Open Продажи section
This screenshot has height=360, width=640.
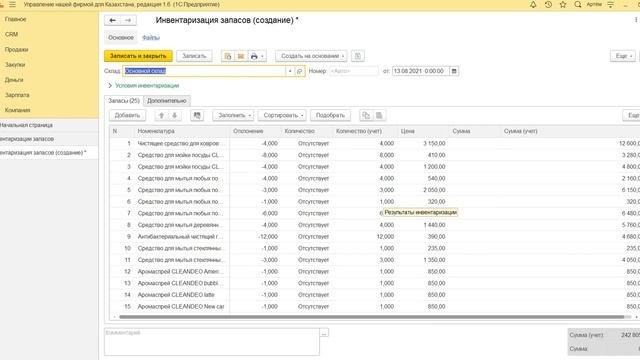tap(16, 49)
